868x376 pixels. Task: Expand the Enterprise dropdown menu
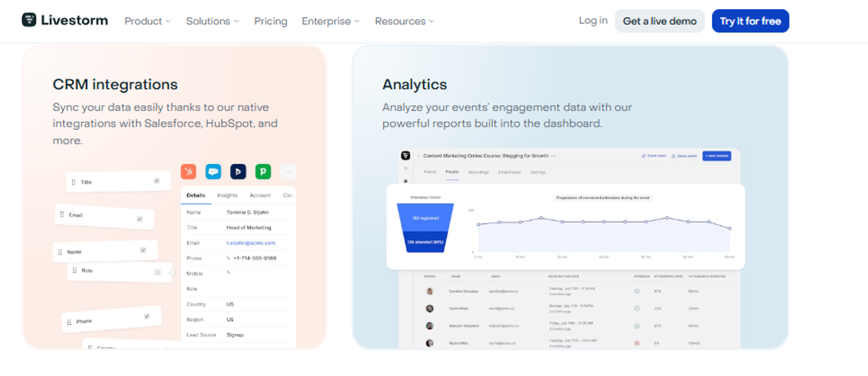[331, 21]
